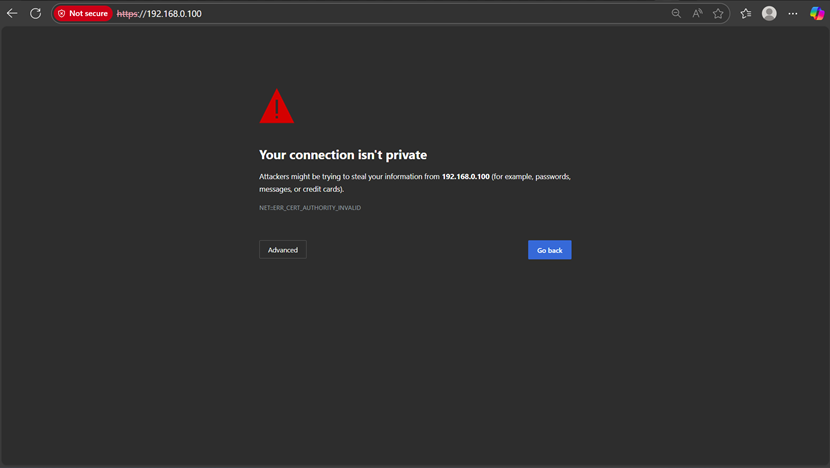Select the NET::ERR_CERT_AUTHORITY_INVALID error code
The width and height of the screenshot is (830, 468).
point(310,208)
